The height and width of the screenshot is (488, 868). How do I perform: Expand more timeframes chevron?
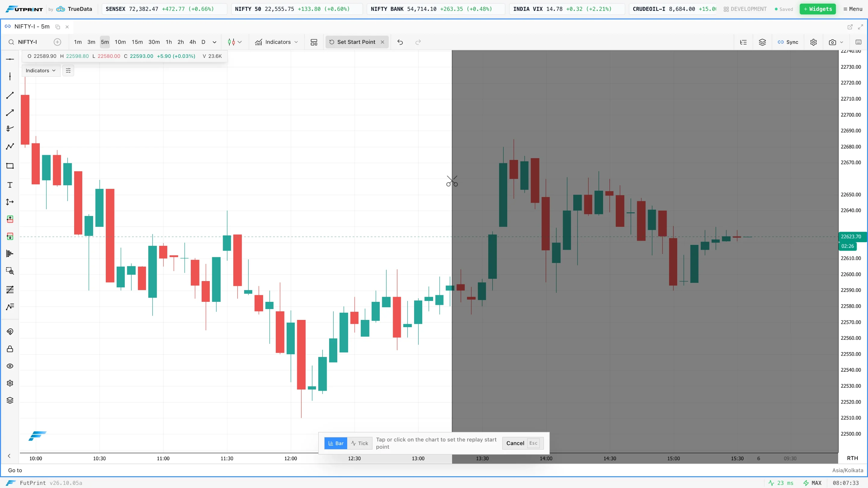tap(214, 42)
